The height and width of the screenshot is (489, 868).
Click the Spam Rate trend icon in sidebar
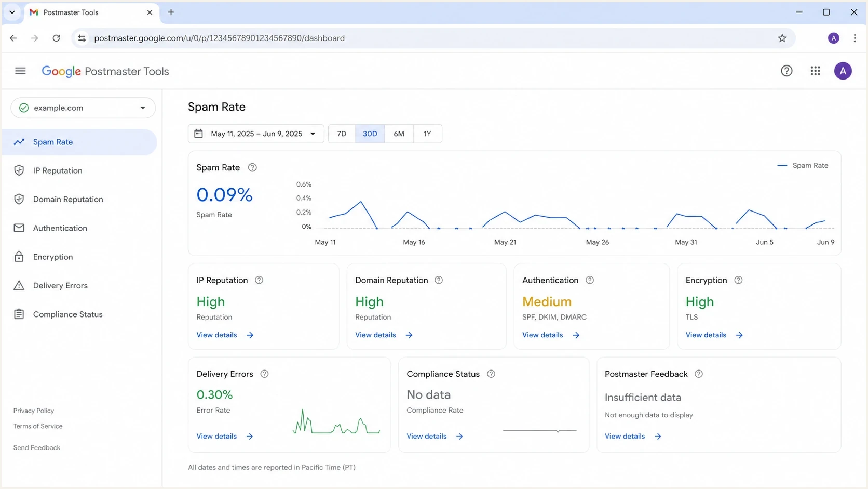point(19,142)
